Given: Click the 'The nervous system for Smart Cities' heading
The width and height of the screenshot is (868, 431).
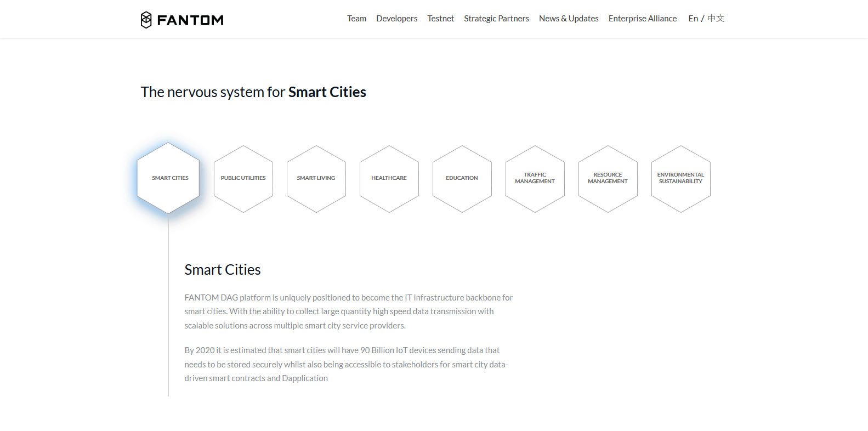Looking at the screenshot, I should click(253, 92).
